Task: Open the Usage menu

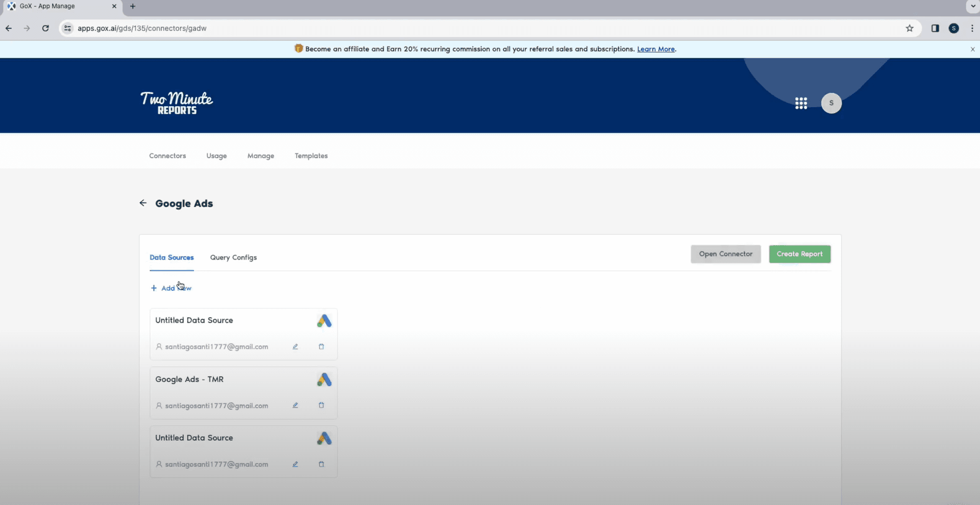Action: point(216,156)
